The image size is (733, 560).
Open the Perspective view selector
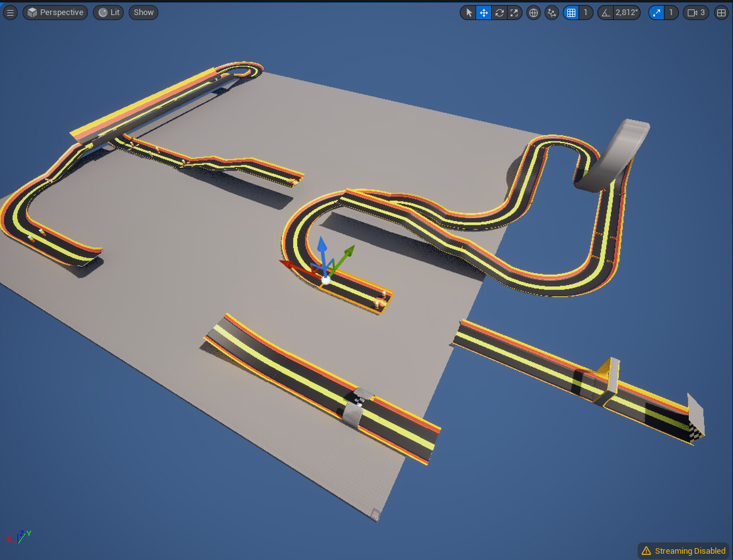click(55, 12)
